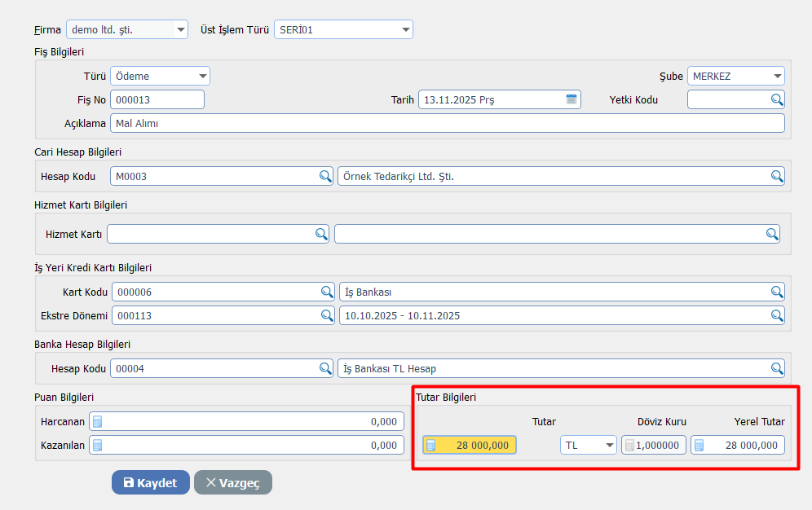Open the Firma dropdown list
This screenshot has width=812, height=510.
point(180,30)
